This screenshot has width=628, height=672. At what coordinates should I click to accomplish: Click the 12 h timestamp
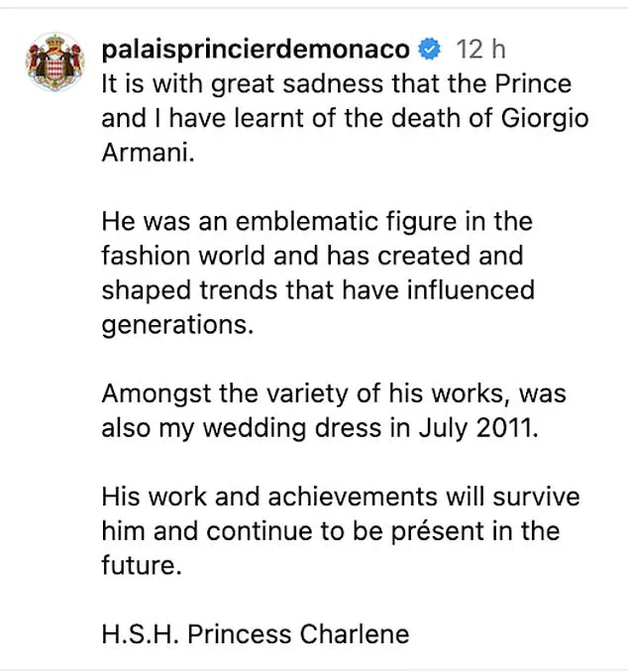point(480,49)
